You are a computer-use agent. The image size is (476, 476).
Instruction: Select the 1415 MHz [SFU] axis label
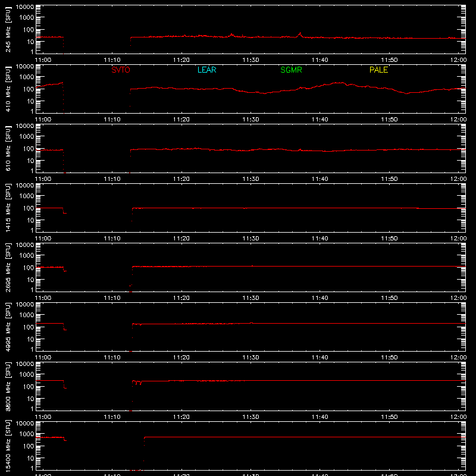(8, 208)
